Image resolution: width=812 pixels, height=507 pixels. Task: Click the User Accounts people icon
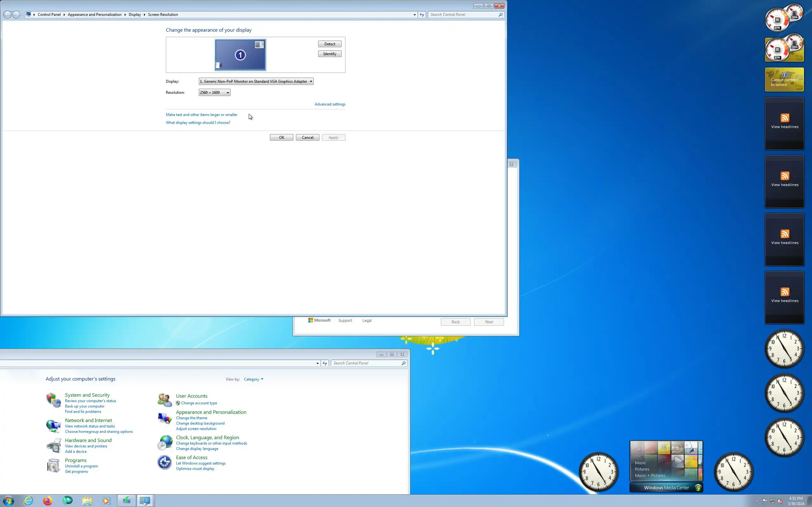[164, 400]
